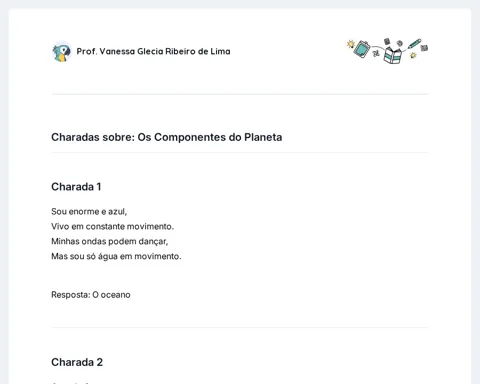
Task: Select the title Charadas sobre: Os Componentes do Planeta
Action: (x=167, y=137)
